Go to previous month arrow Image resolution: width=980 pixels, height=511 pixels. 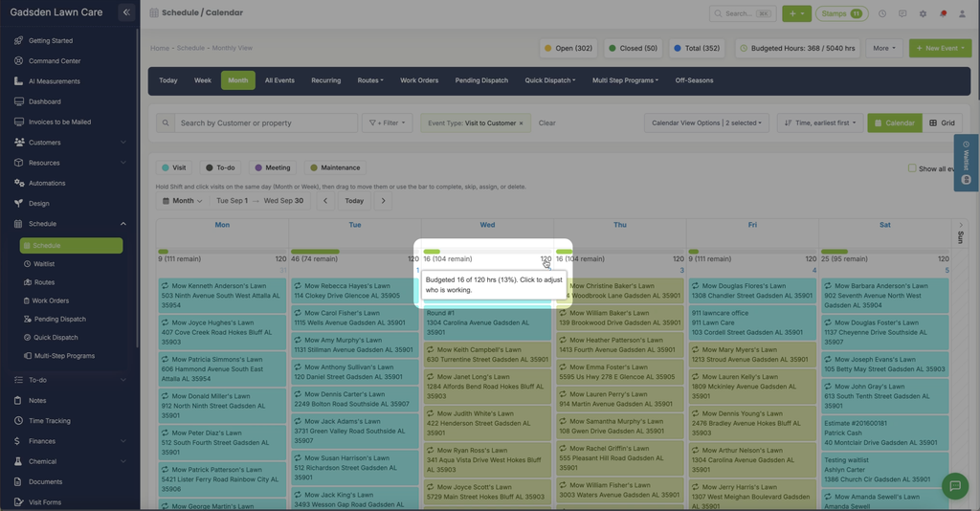pos(325,201)
